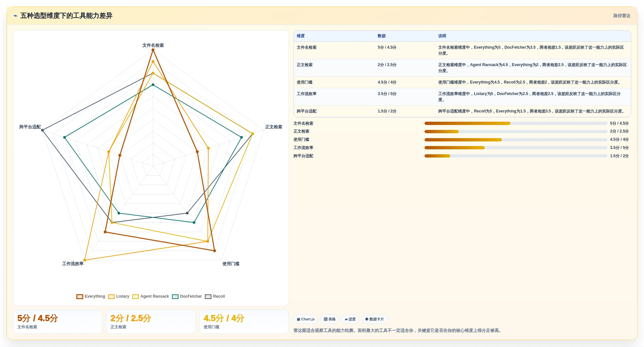Click the 数据 column header

coord(382,36)
